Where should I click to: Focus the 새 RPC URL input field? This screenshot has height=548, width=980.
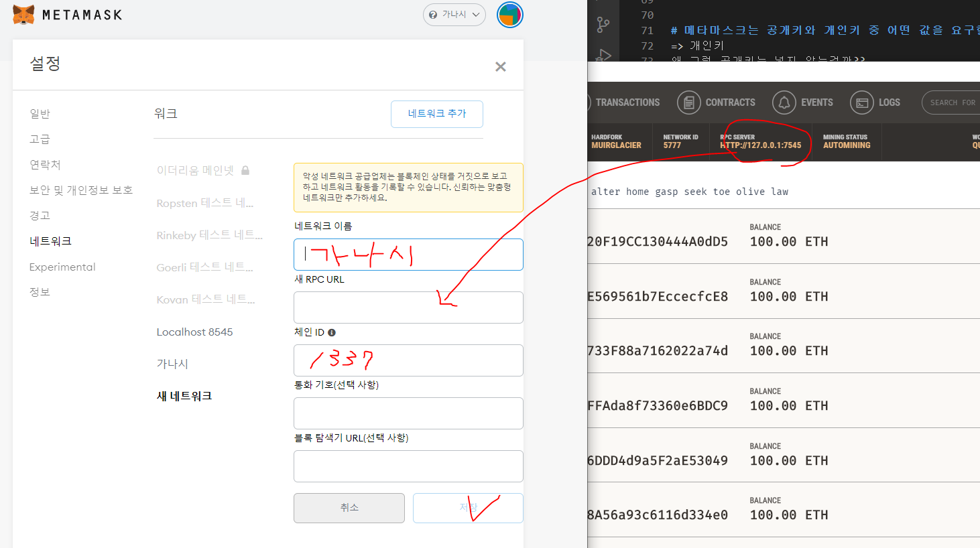[x=408, y=307]
